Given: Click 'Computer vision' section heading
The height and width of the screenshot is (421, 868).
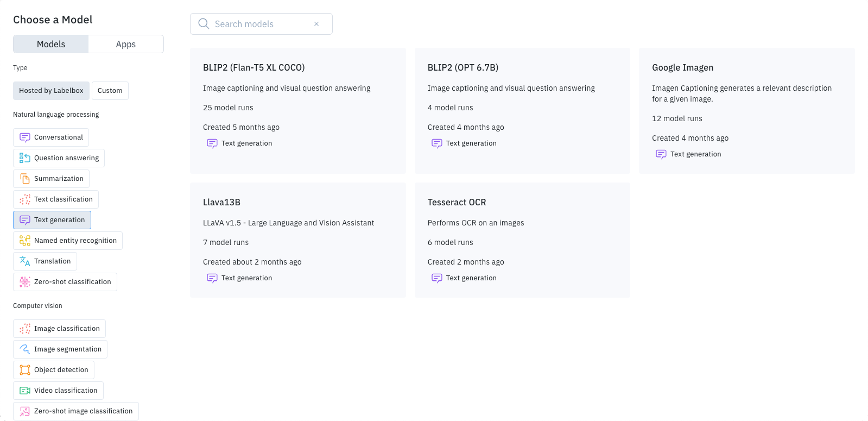Looking at the screenshot, I should [37, 306].
